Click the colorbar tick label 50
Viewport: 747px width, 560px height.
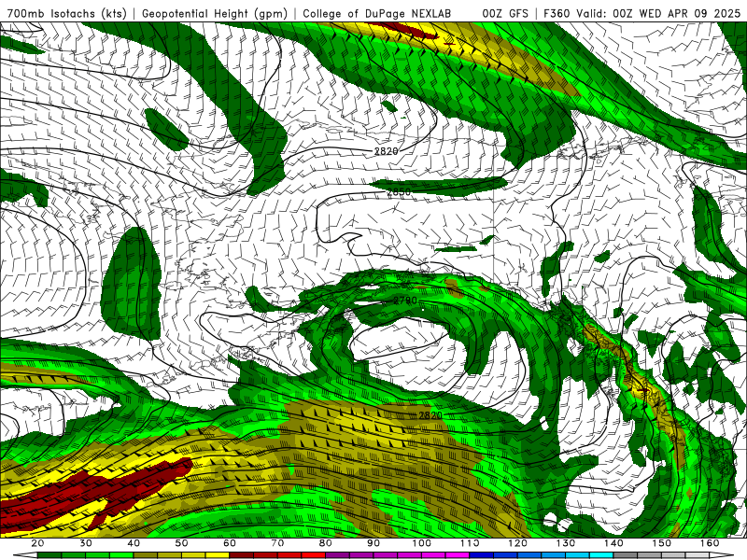[x=181, y=543]
